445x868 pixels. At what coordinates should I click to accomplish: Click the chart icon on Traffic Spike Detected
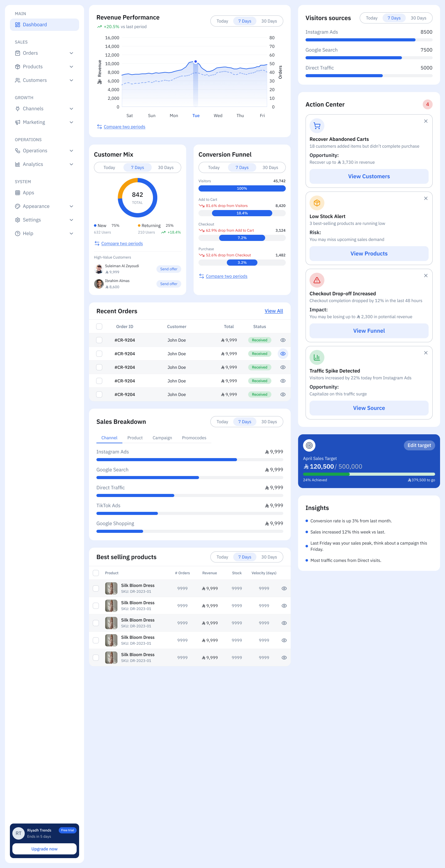317,357
